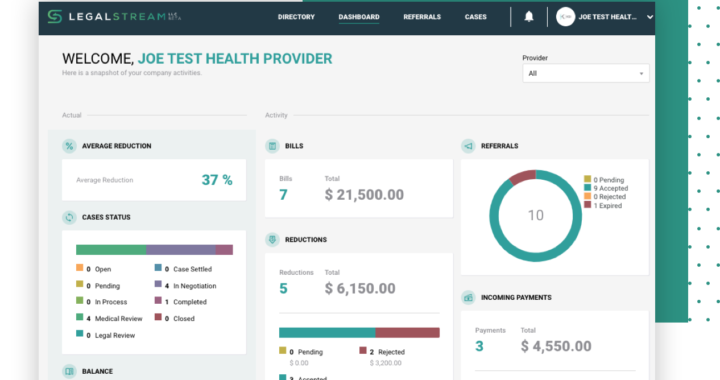Click the payments count 3

479,346
